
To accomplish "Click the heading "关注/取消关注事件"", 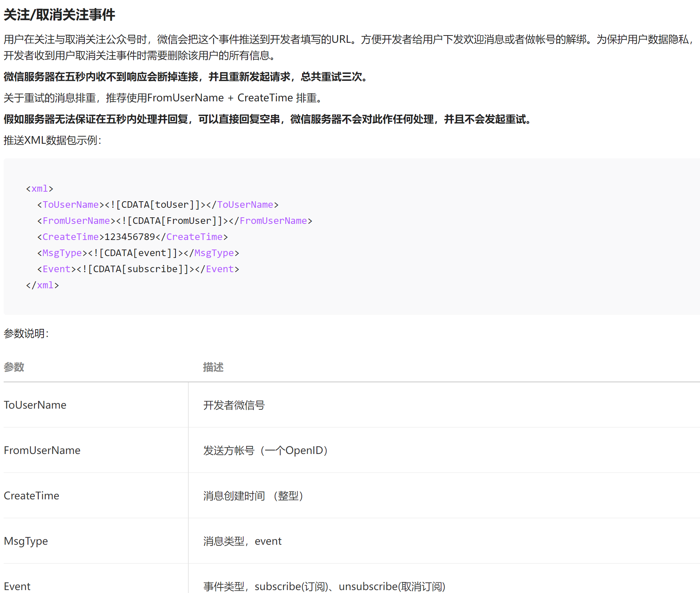I will coord(59,15).
